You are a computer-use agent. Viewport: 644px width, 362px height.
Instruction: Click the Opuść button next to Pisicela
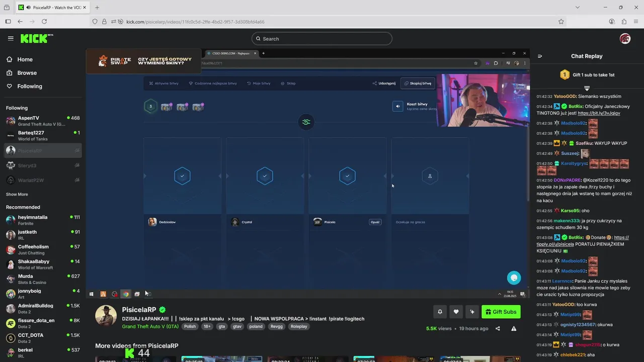coord(375,222)
